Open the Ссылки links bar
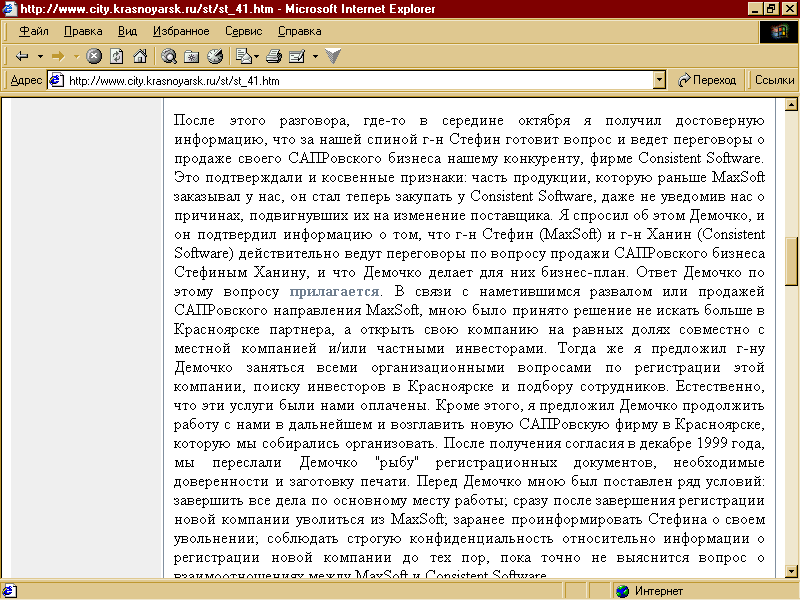The height and width of the screenshot is (600, 800). click(x=774, y=80)
